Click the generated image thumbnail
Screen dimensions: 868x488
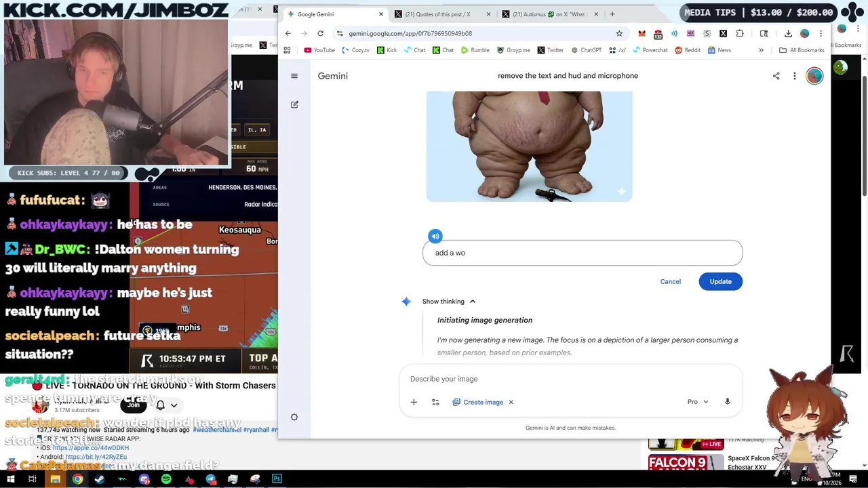529,146
